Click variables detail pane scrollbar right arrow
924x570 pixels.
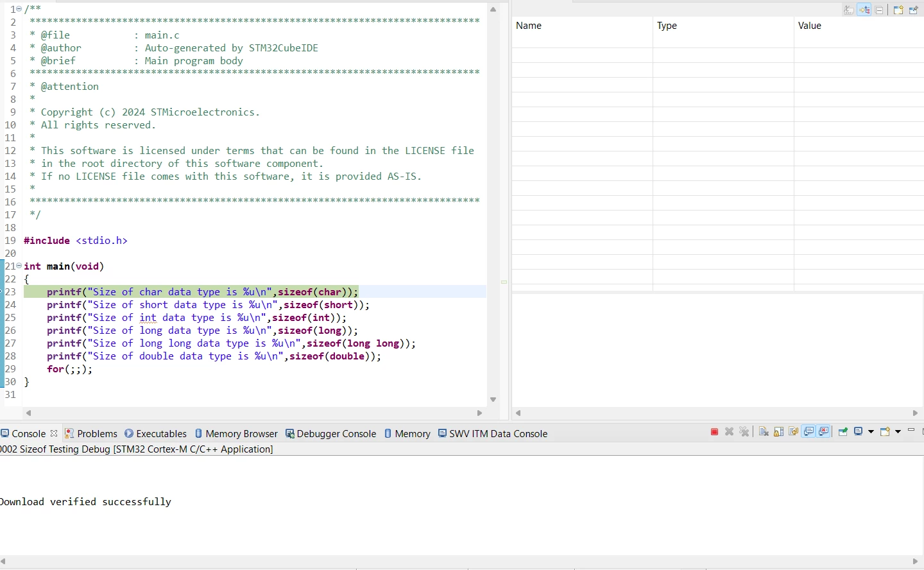pos(915,413)
